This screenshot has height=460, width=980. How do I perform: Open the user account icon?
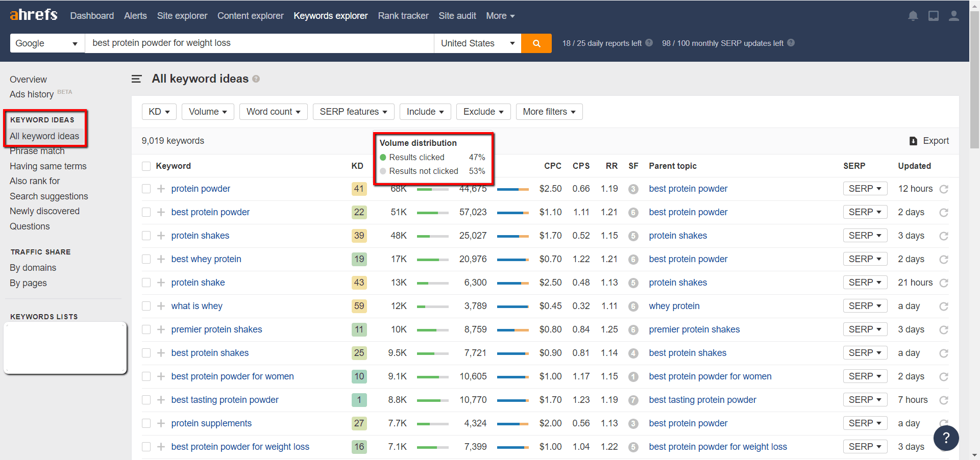pyautogui.click(x=953, y=16)
